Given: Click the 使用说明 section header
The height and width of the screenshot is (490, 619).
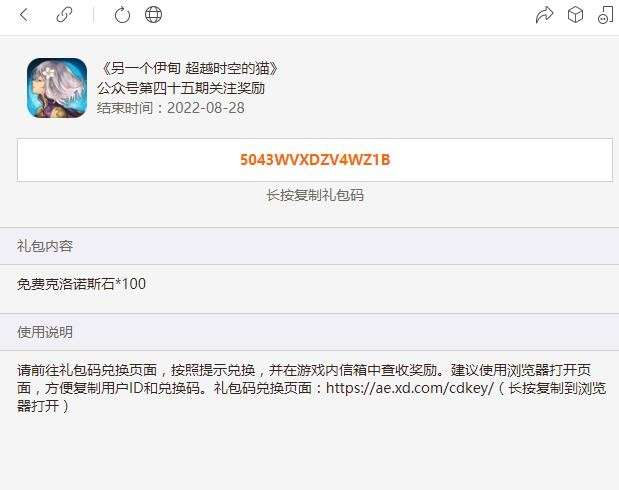Looking at the screenshot, I should 45,332.
